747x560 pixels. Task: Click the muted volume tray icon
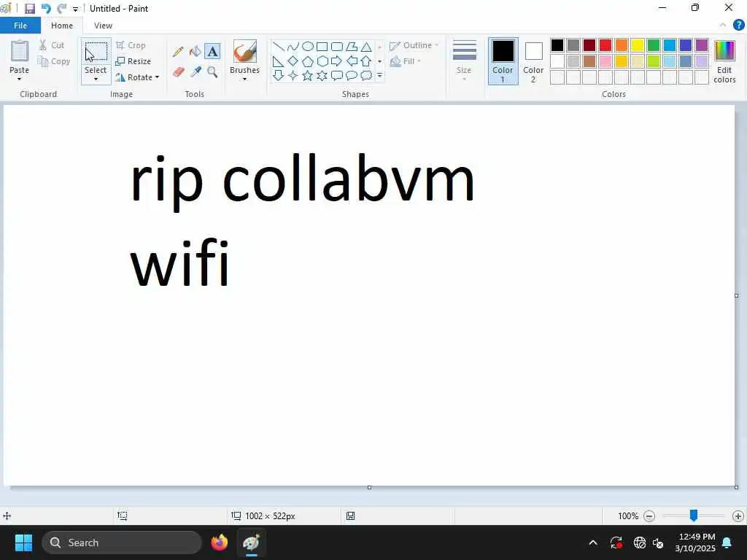[659, 542]
